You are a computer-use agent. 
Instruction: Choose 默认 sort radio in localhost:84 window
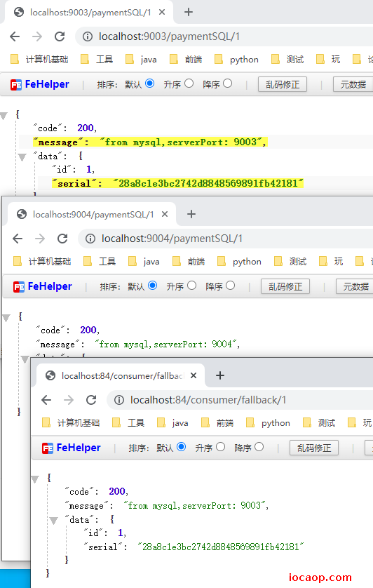(x=181, y=447)
